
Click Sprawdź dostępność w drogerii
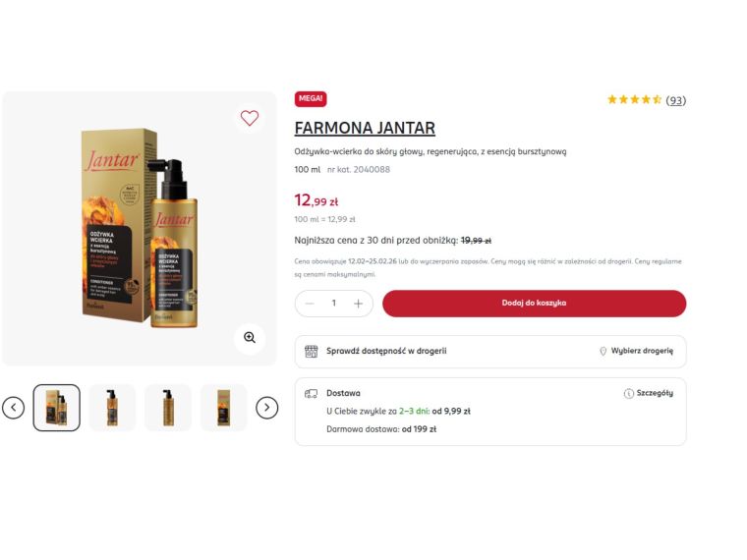tap(386, 351)
